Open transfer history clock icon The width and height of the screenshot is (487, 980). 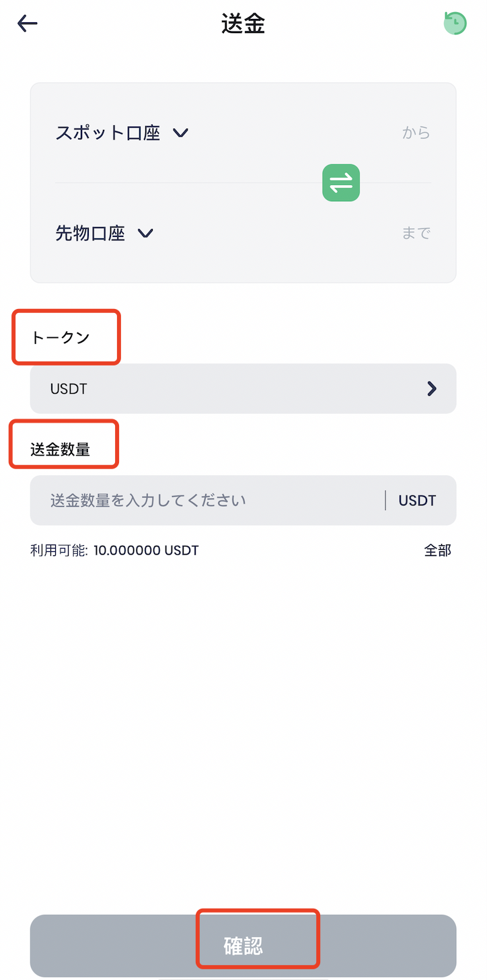455,24
